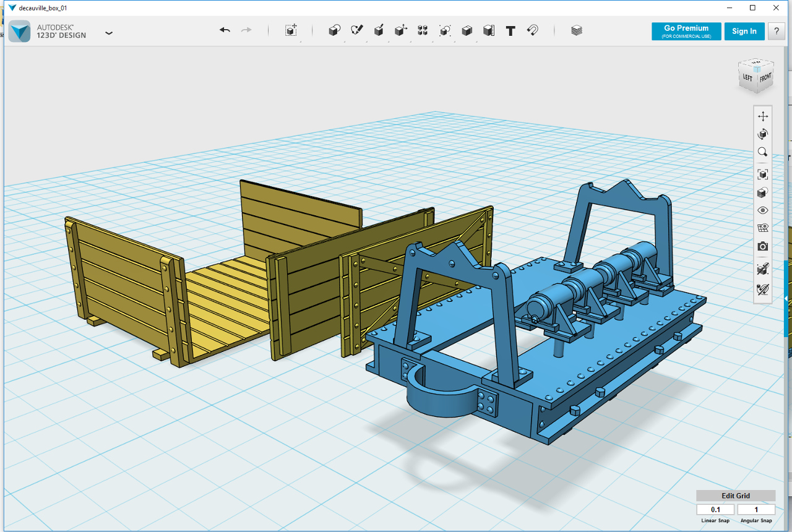Viewport: 792px width, 532px height.
Task: Click the Angular Snap value field
Action: coord(756,510)
